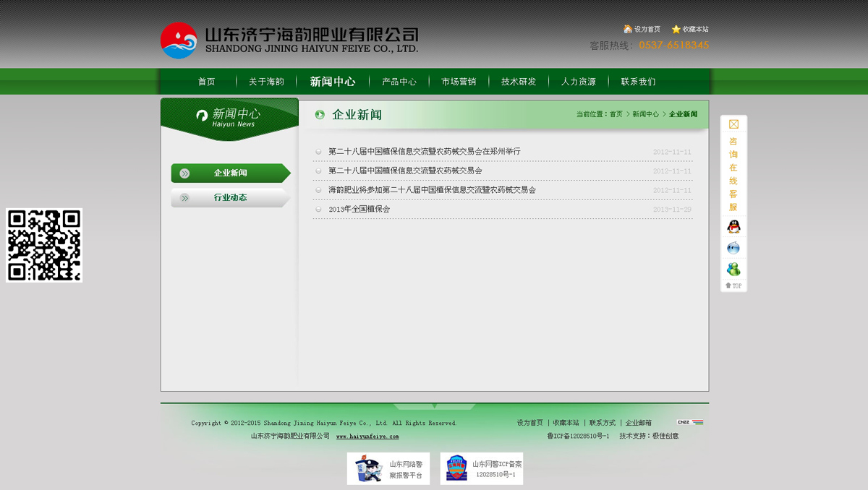The height and width of the screenshot is (490, 868).
Task: Click footer 收藏本站 link
Action: click(566, 423)
